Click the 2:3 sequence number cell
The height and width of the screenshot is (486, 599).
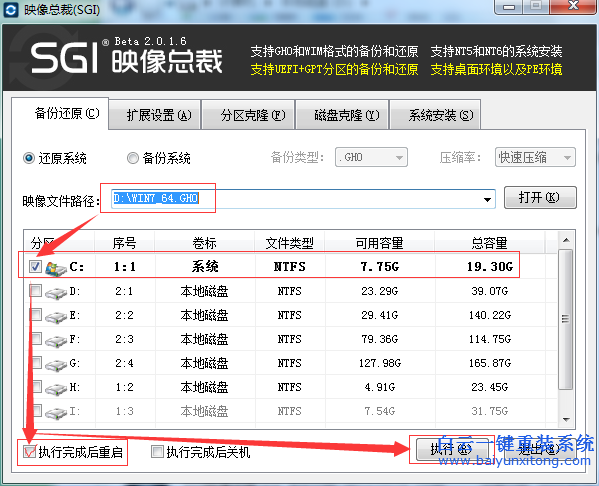(125, 339)
